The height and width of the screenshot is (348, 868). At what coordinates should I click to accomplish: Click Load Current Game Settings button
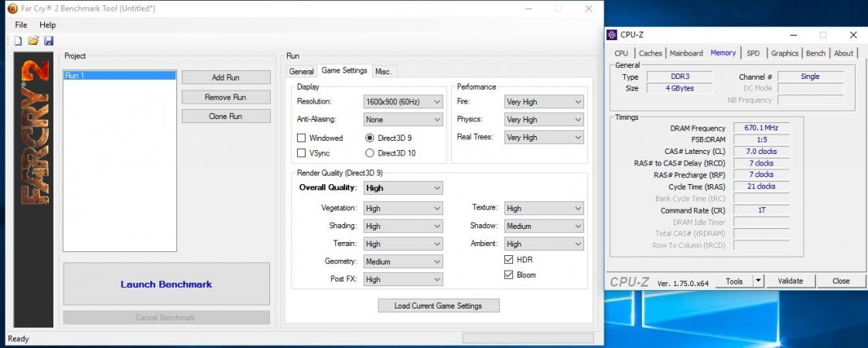tap(439, 305)
